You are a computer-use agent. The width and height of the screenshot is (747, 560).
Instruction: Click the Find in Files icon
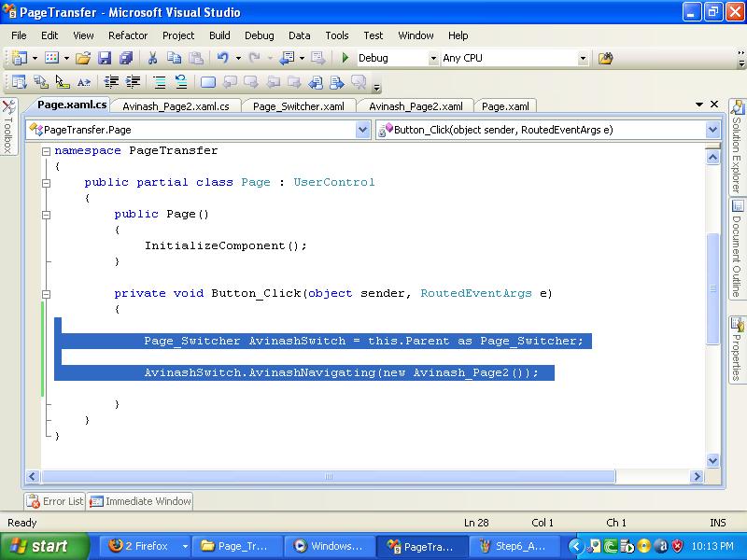(605, 58)
